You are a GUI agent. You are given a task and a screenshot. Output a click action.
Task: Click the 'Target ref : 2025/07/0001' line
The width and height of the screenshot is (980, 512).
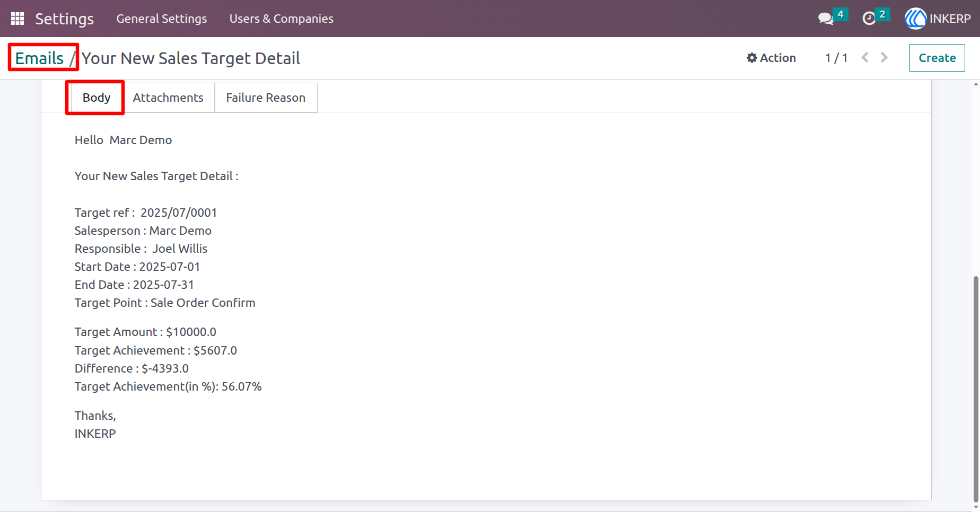[x=146, y=213]
